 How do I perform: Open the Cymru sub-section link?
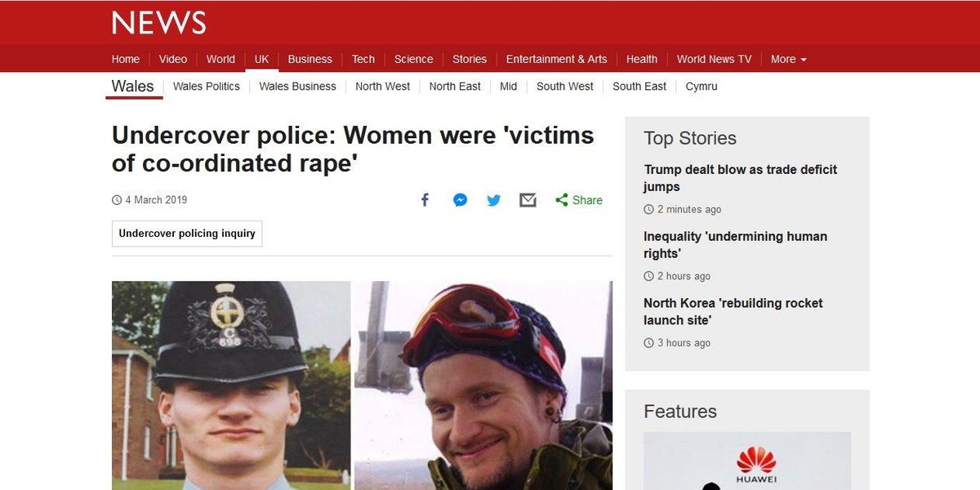702,87
